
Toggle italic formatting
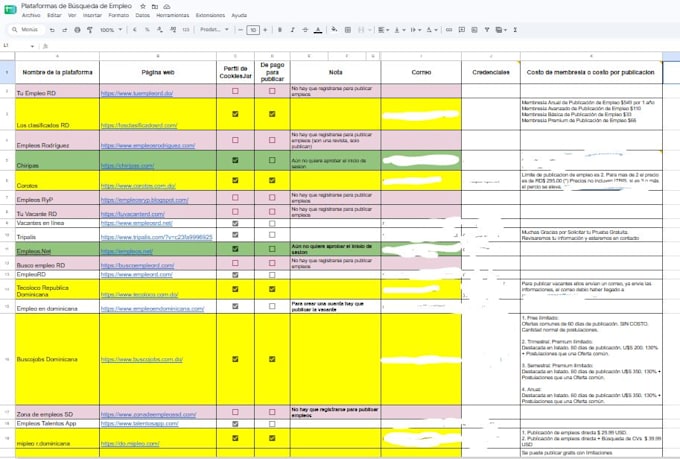point(292,30)
